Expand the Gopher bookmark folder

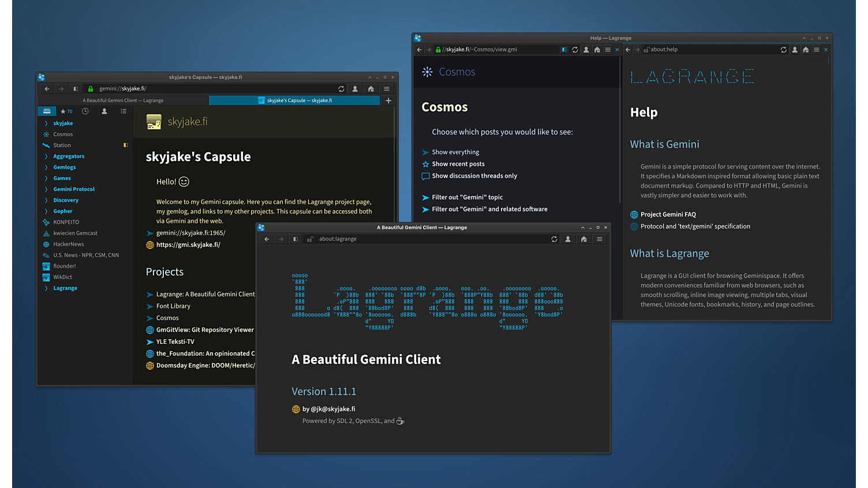pyautogui.click(x=46, y=211)
